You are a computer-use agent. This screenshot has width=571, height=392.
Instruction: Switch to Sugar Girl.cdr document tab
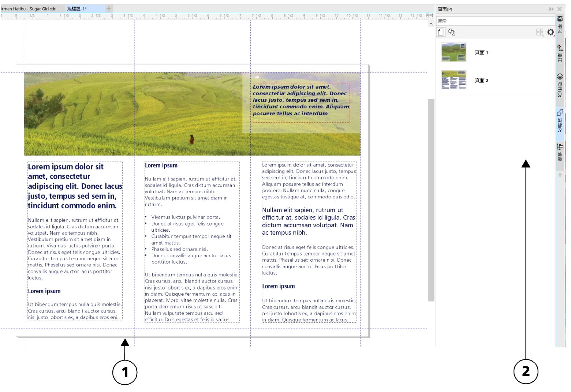(30, 9)
